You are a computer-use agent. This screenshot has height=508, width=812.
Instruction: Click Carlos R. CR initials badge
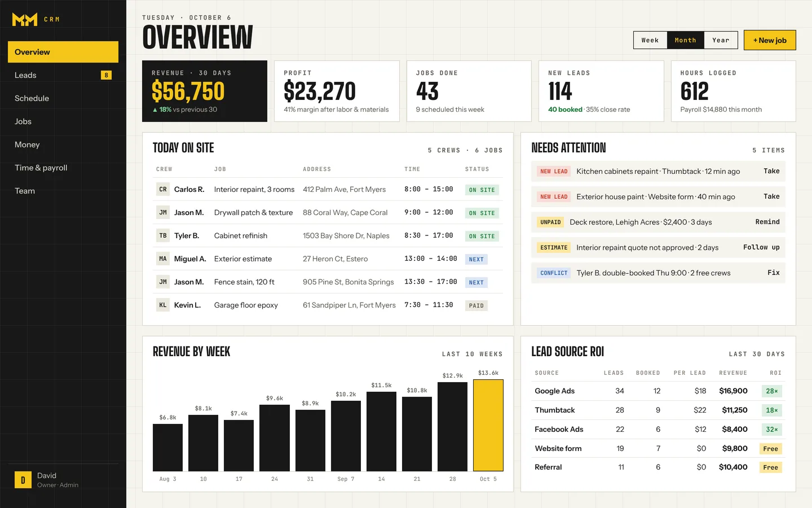(x=163, y=190)
